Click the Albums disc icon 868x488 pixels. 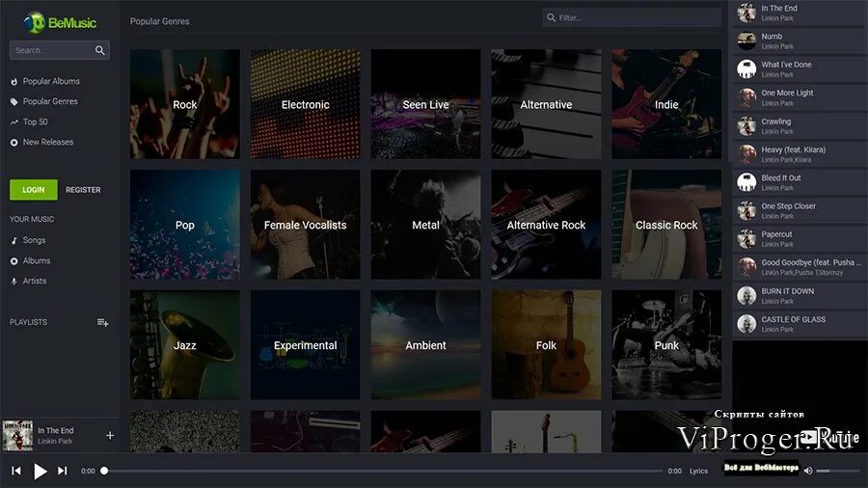[14, 261]
